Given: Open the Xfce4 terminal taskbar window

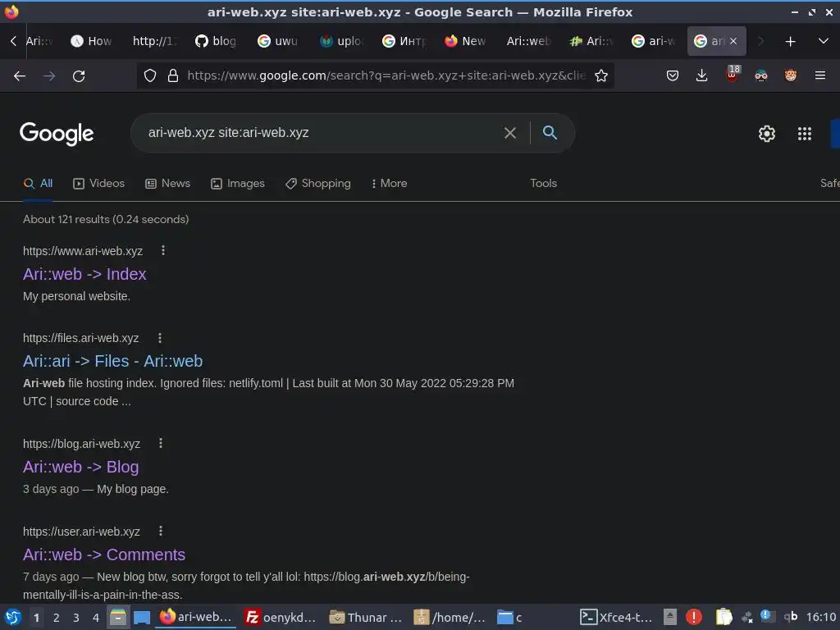Looking at the screenshot, I should click(x=617, y=617).
